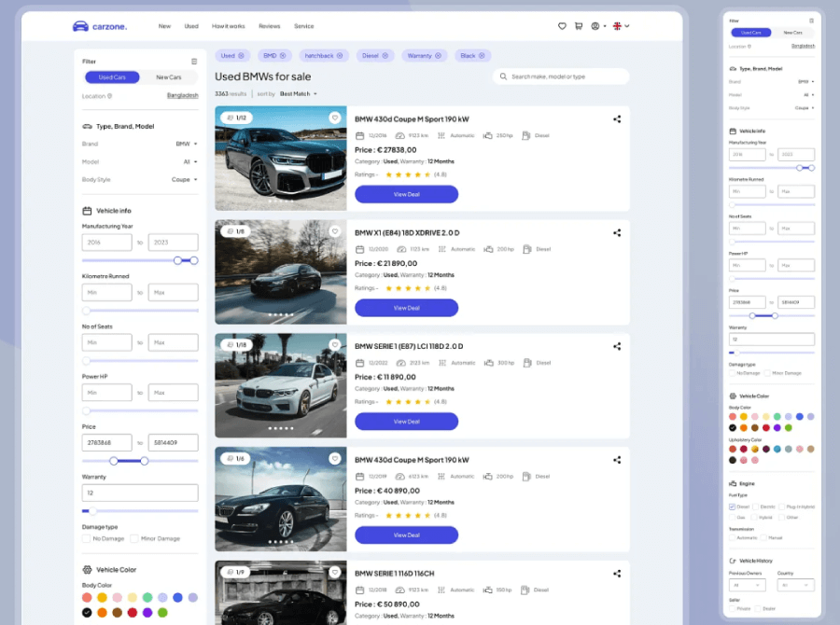
Task: Click the collapse icon beside Filter in left sidebar
Action: click(x=194, y=61)
